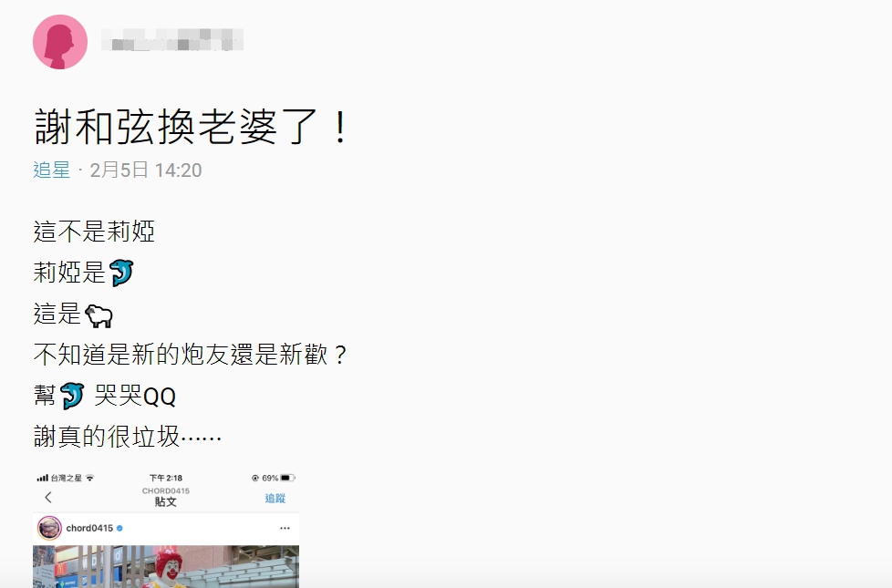Open the 追星 board link
Screen dimensions: 892x588
[x=52, y=170]
